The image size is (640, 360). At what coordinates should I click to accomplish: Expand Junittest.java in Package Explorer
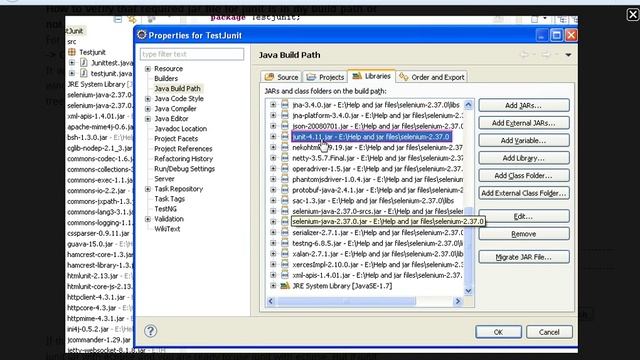click(72, 62)
